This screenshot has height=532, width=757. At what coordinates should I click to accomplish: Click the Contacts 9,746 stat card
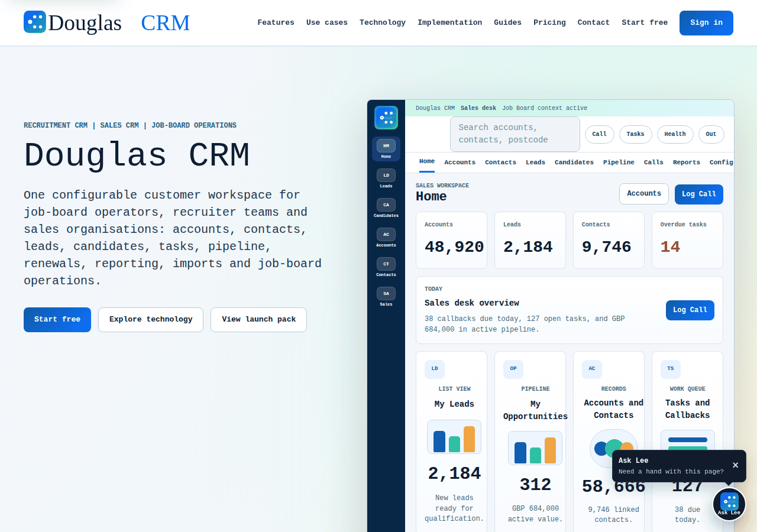pyautogui.click(x=609, y=241)
